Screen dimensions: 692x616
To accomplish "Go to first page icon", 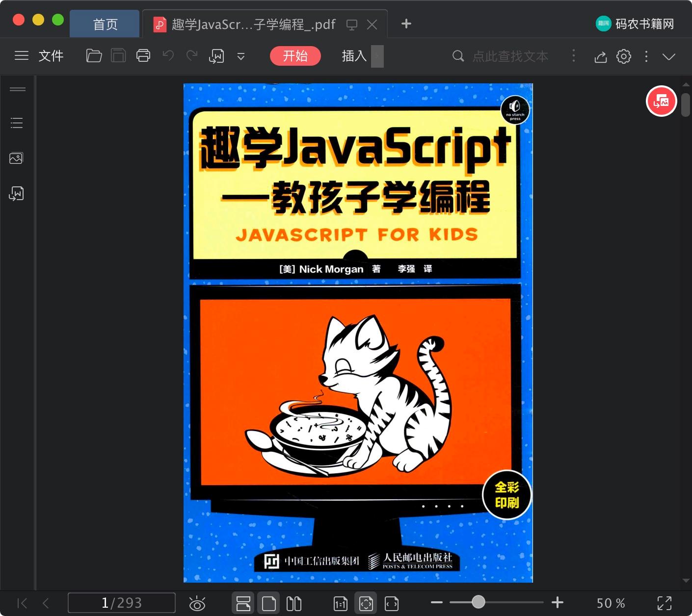I will tap(22, 603).
